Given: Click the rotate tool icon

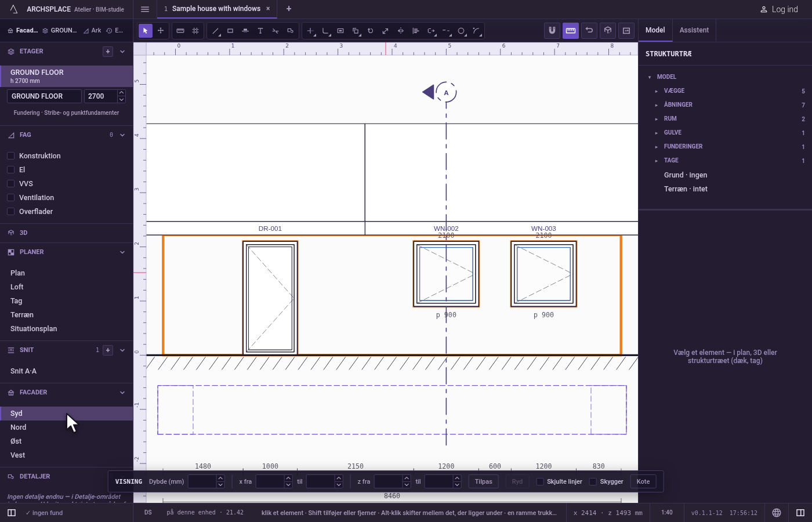Looking at the screenshot, I should point(371,31).
